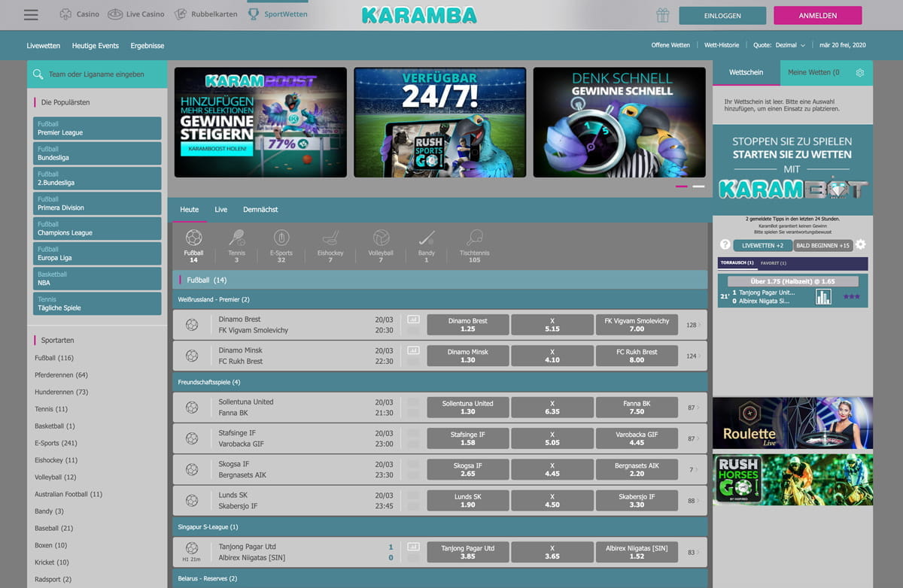The image size is (903, 588).
Task: Click the EINLOGGEN button
Action: 722,15
